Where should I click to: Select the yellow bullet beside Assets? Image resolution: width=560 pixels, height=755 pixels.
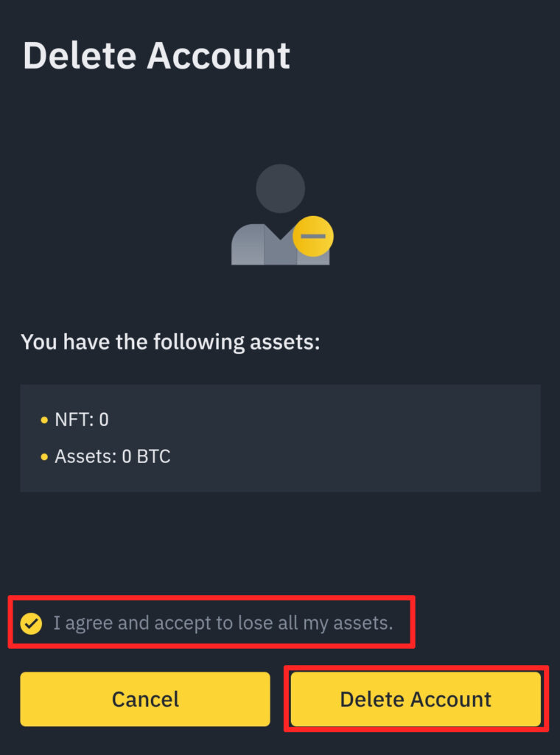(x=44, y=457)
